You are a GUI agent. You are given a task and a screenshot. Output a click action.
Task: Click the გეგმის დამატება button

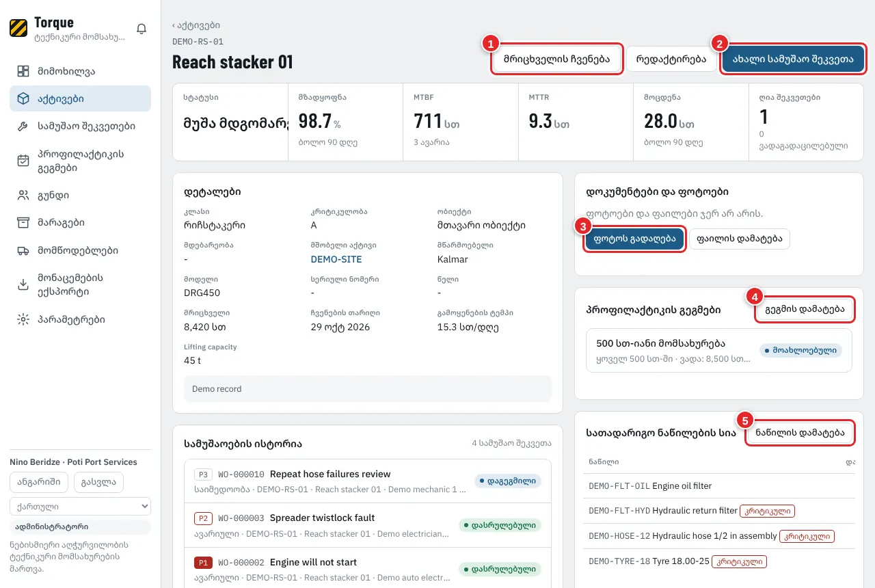pos(805,309)
